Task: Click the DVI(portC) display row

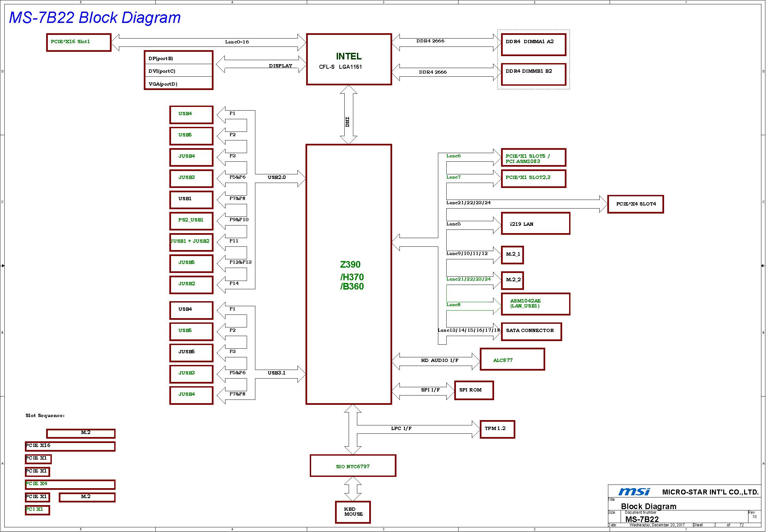Action: tap(178, 71)
